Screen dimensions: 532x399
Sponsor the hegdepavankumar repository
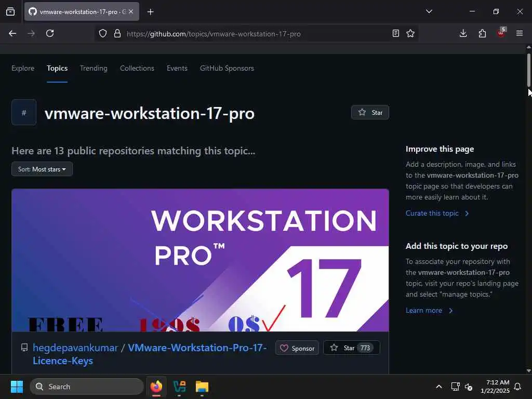click(x=297, y=348)
